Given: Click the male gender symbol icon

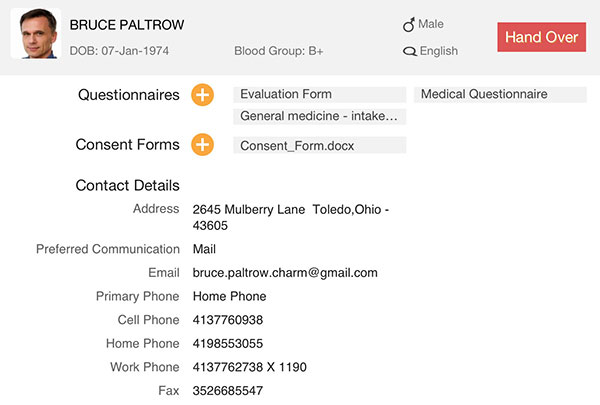Looking at the screenshot, I should [407, 24].
